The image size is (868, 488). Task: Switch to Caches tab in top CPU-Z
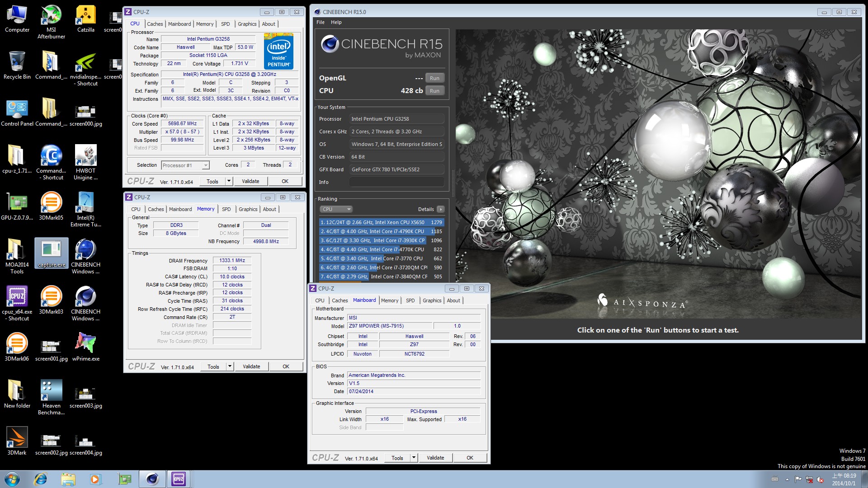[155, 24]
